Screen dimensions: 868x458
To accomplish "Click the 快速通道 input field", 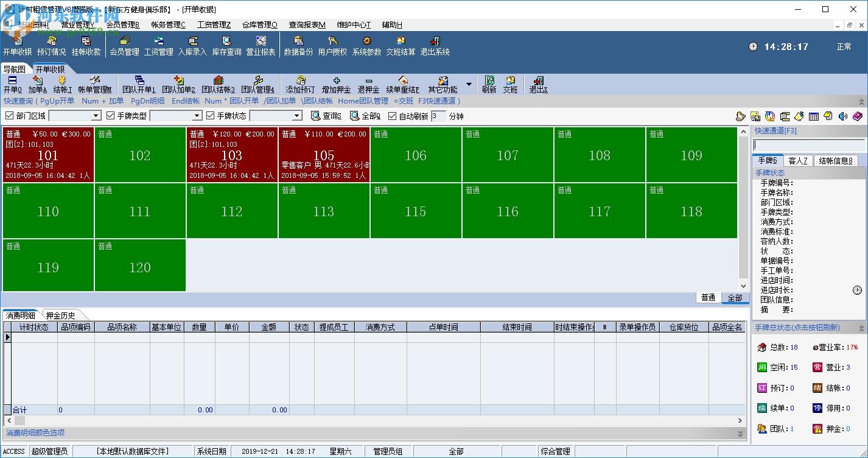I will click(x=809, y=146).
